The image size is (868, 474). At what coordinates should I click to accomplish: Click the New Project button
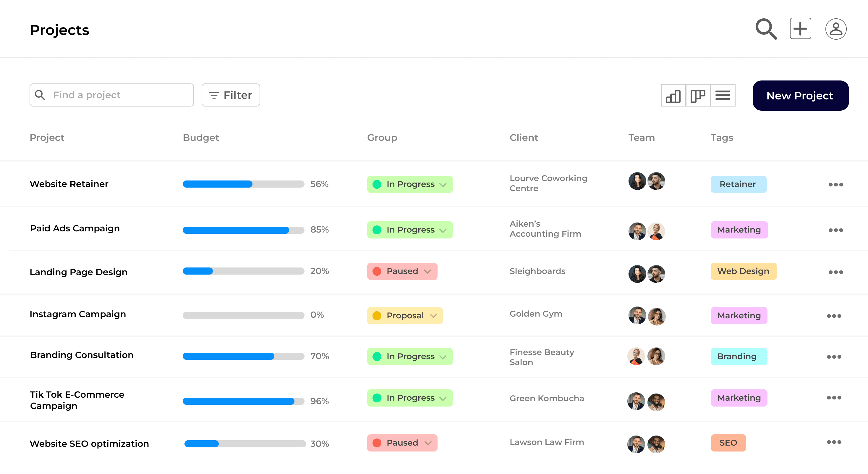[x=800, y=95]
